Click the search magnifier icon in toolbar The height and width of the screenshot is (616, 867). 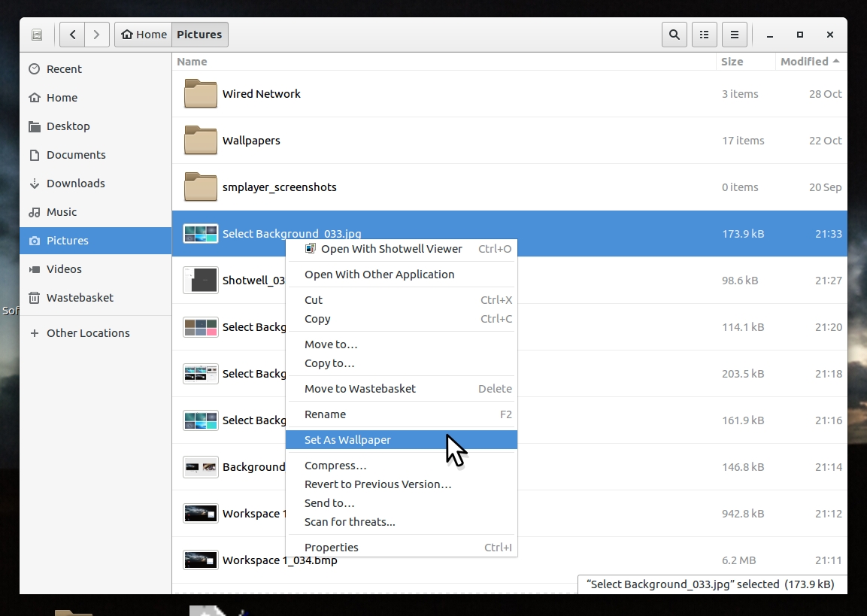(x=675, y=35)
